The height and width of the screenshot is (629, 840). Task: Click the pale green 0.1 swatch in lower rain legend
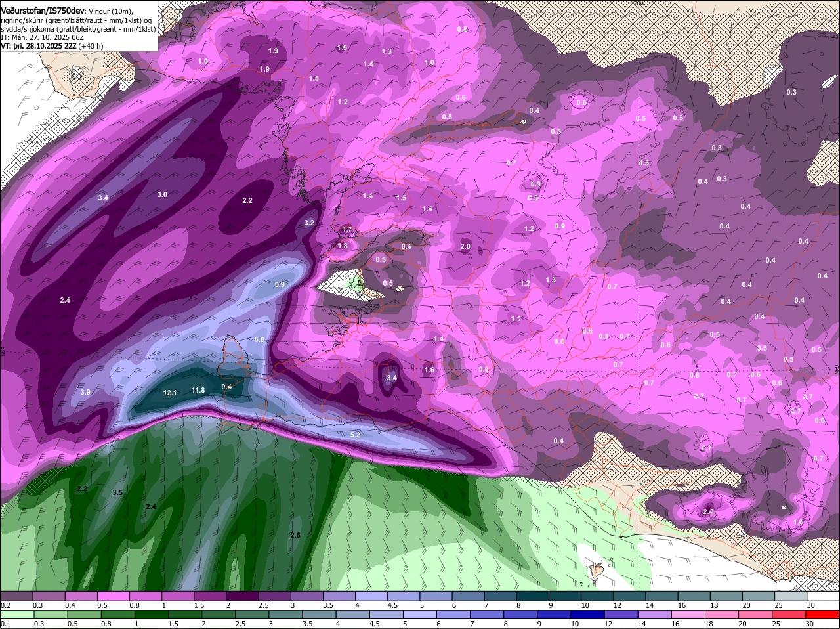(18, 615)
